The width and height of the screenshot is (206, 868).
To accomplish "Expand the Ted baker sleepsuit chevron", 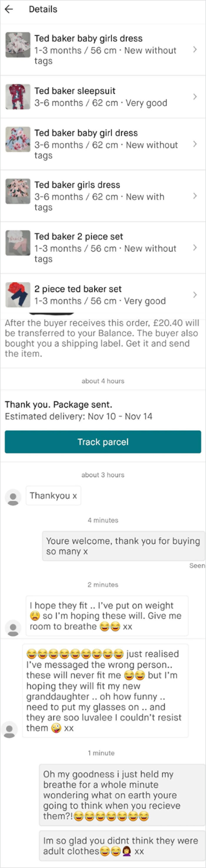I will tap(195, 97).
